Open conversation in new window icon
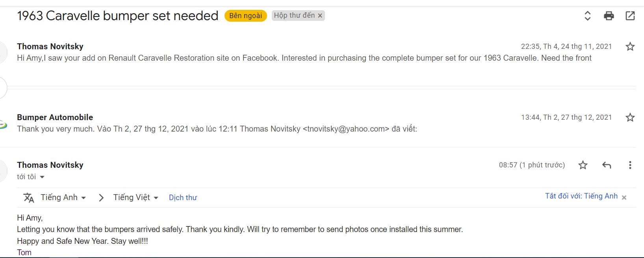644x258 pixels. (x=630, y=16)
